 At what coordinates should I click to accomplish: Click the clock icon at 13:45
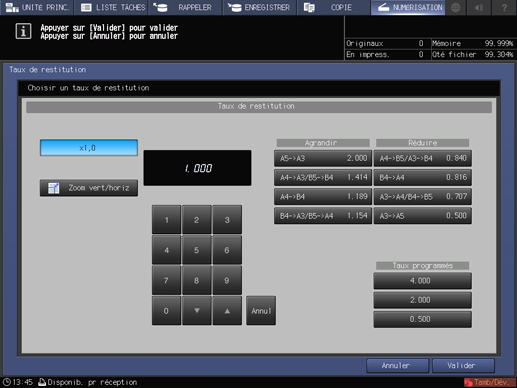(x=7, y=382)
